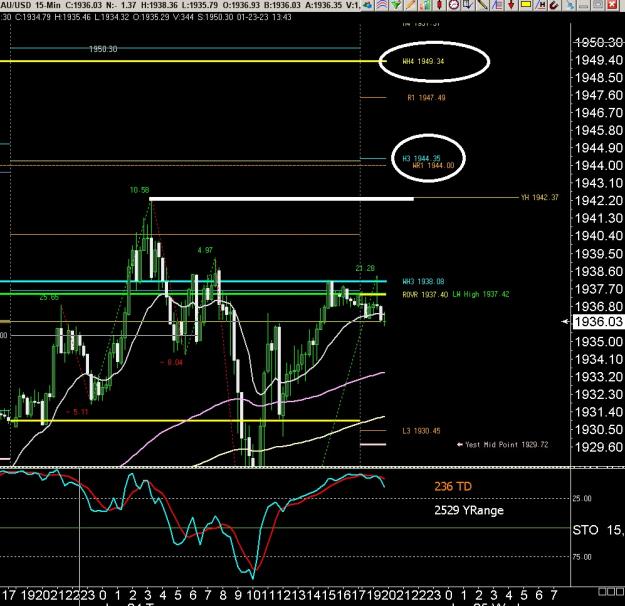Viewport: 625px width, 606px height.
Task: Click the 1950.30 line label on chart
Action: click(103, 49)
